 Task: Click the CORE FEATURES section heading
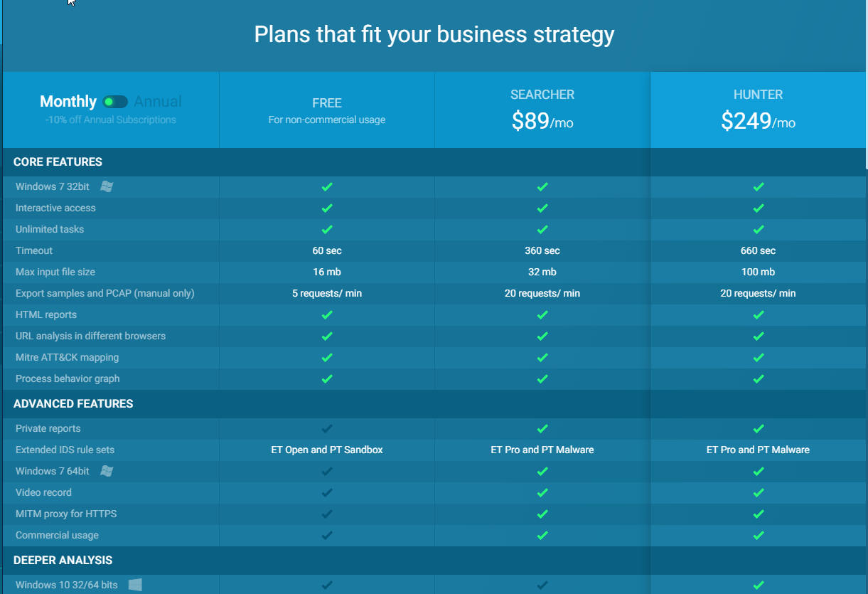pos(58,162)
